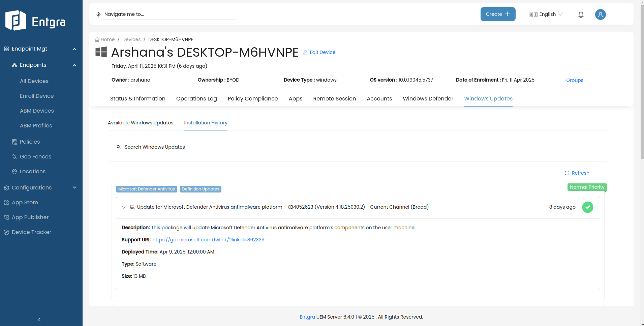Switch to Available Windows Updates tab

coord(141,123)
